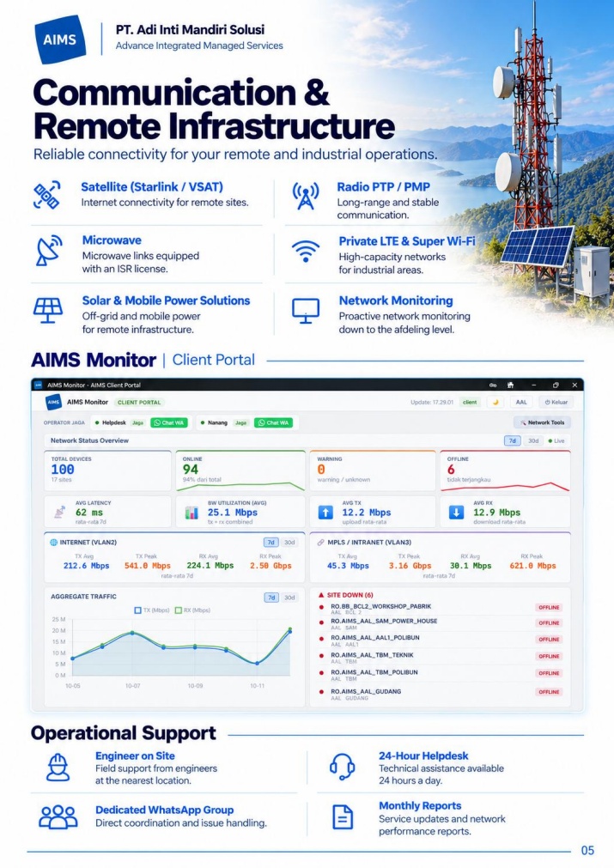Select 7d in the Internet (VLAN2) panel
The width and height of the screenshot is (614, 868).
pos(271,543)
